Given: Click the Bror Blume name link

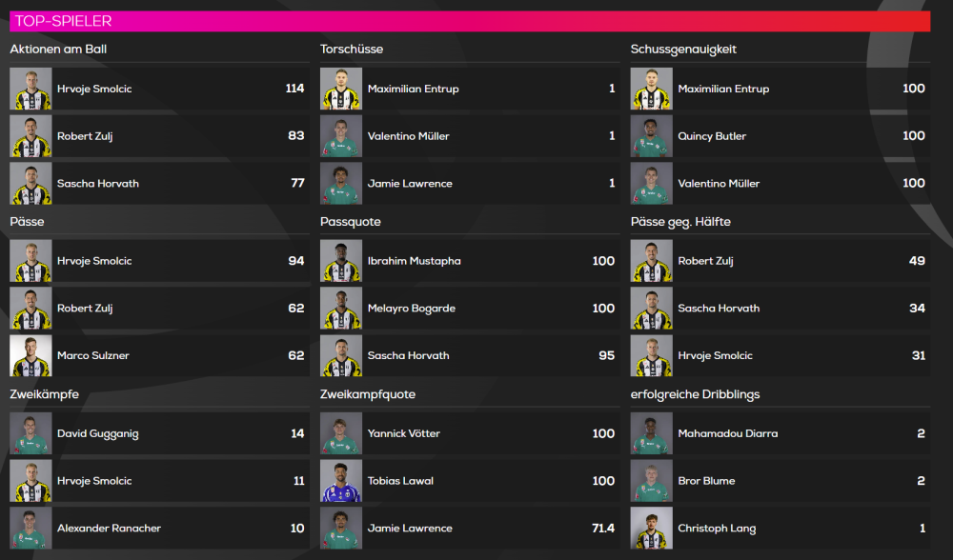Looking at the screenshot, I should click(x=706, y=481).
